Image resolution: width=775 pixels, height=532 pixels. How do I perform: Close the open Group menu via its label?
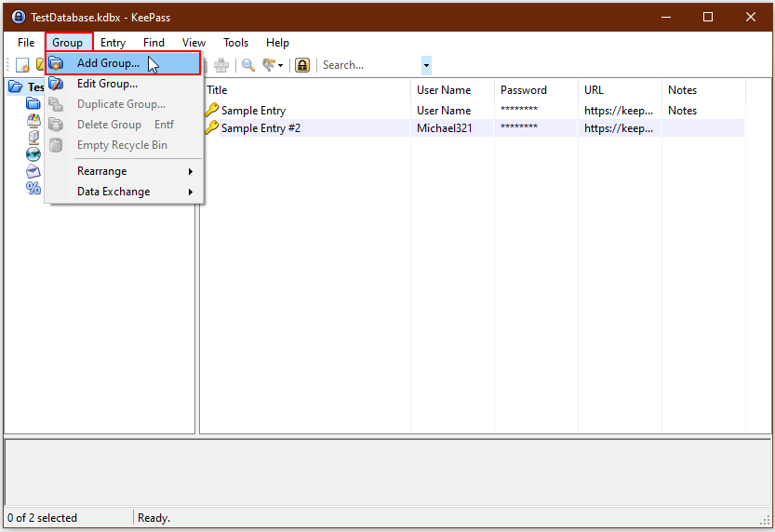[x=68, y=43]
